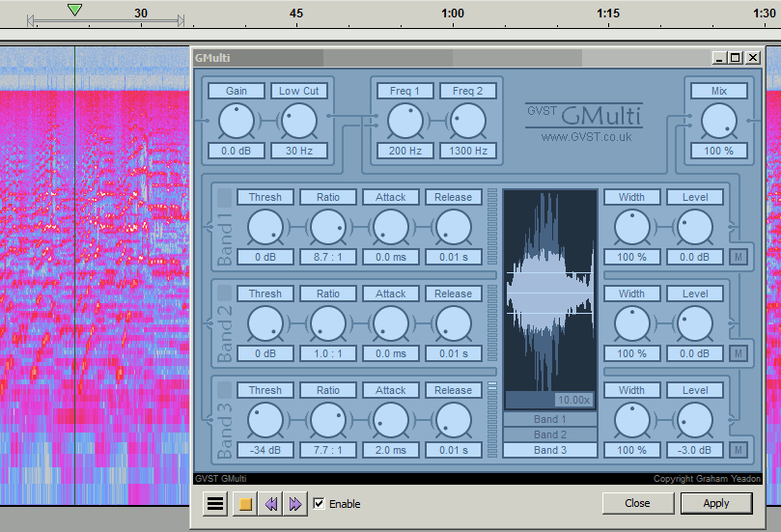Select Band 2 display tab

coord(550,434)
